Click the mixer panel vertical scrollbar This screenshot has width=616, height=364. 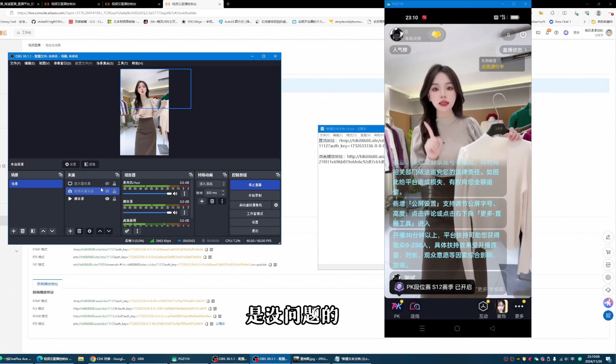192,199
